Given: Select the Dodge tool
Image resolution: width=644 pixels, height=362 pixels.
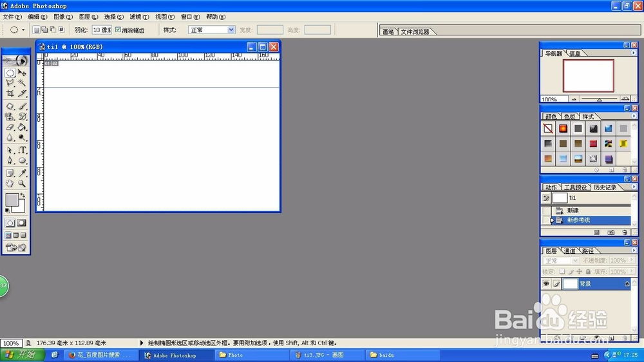Looking at the screenshot, I should coord(22,138).
